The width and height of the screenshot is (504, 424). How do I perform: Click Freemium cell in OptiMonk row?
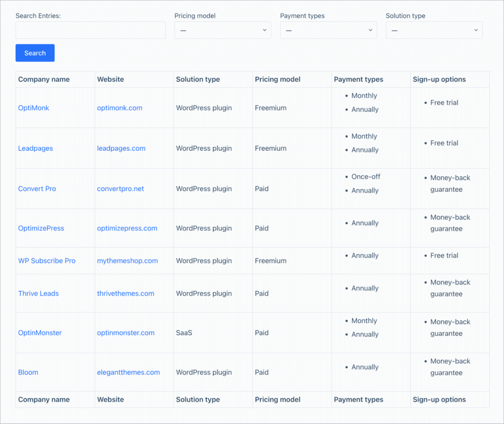271,108
